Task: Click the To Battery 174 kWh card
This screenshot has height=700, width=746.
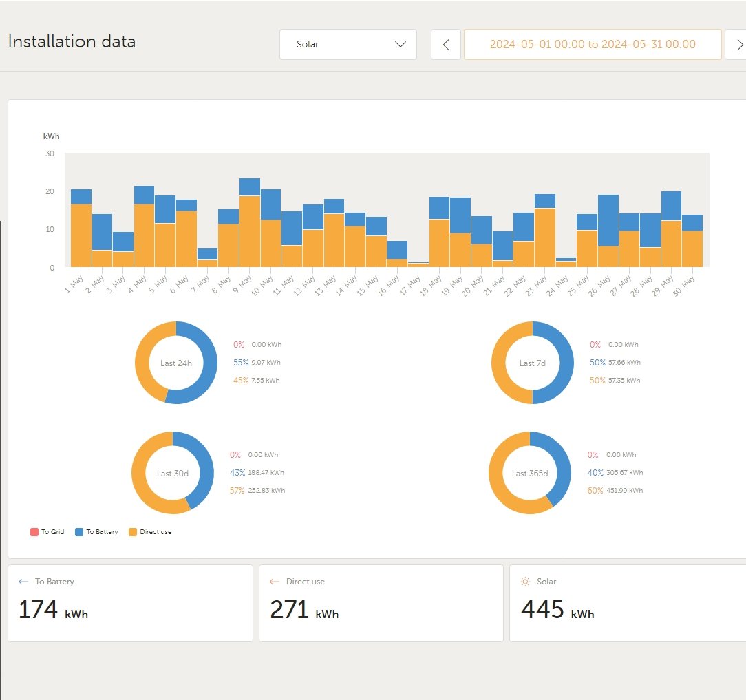Action: pyautogui.click(x=130, y=603)
